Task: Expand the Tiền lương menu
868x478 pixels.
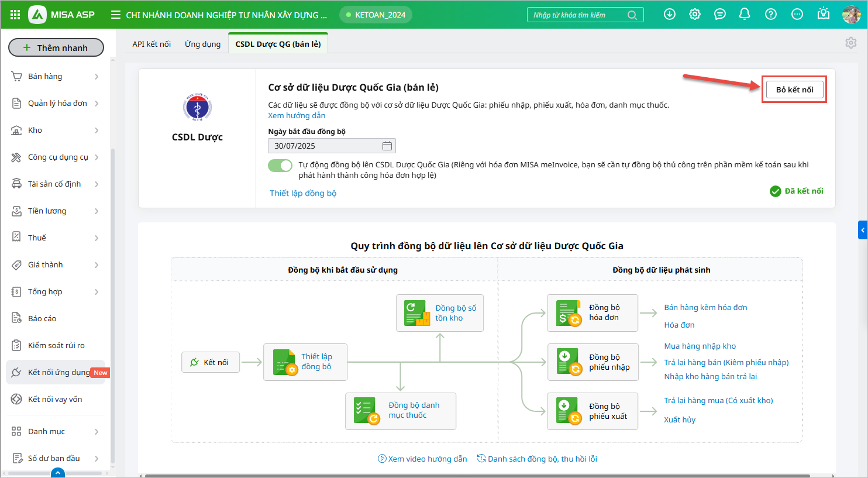Action: (56, 211)
